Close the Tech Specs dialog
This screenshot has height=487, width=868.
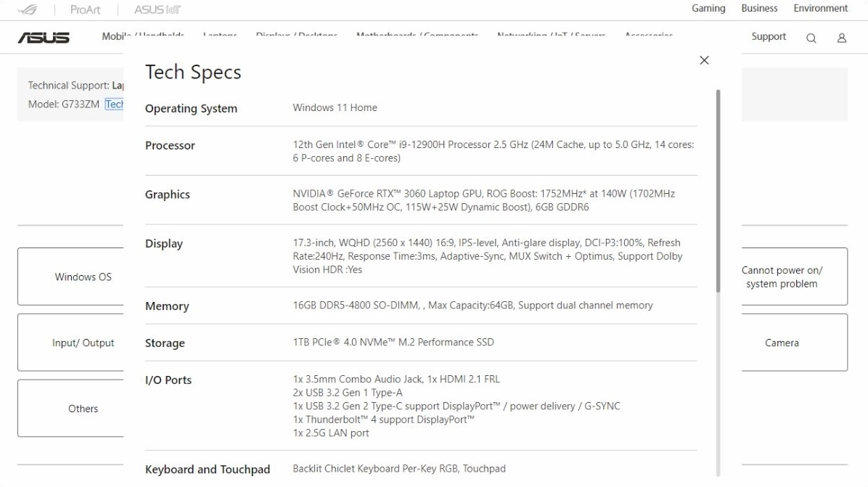(x=704, y=60)
